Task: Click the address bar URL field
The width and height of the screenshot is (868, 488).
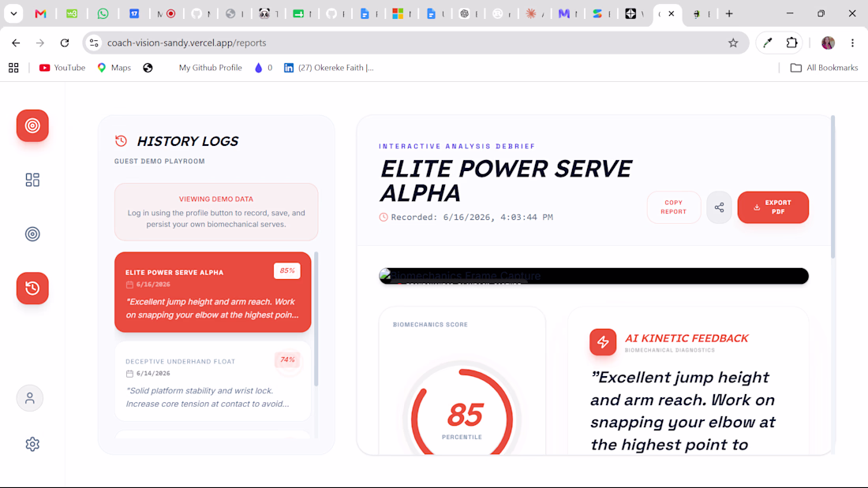Action: pos(415,43)
